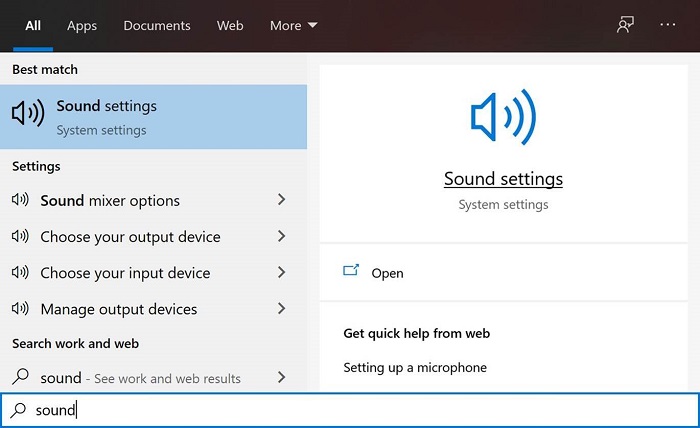Click speaker icon beside Choose your input device
Viewport: 700px width, 428px height.
[20, 273]
